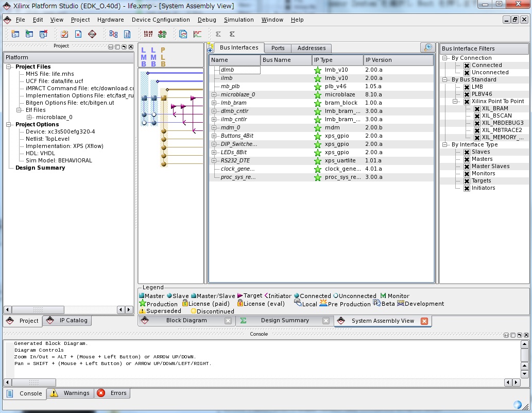Click the production star icon for microblaze
Viewport: 532px width, 413px height.
[318, 95]
